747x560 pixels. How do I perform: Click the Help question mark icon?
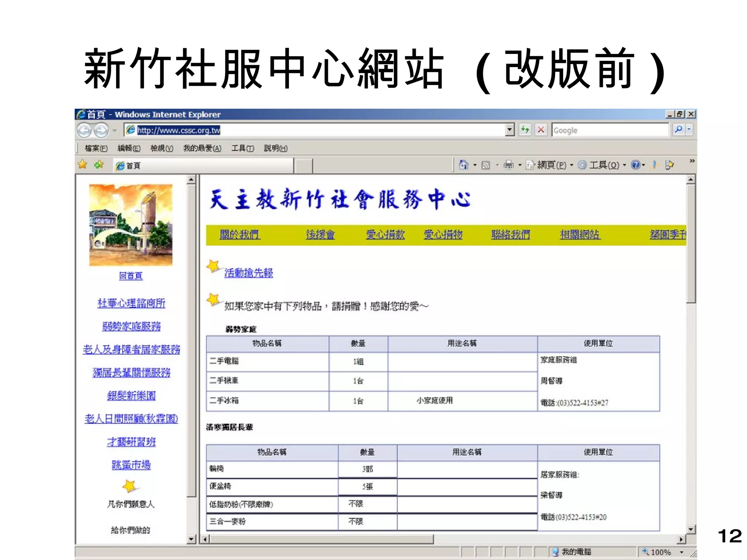point(635,165)
